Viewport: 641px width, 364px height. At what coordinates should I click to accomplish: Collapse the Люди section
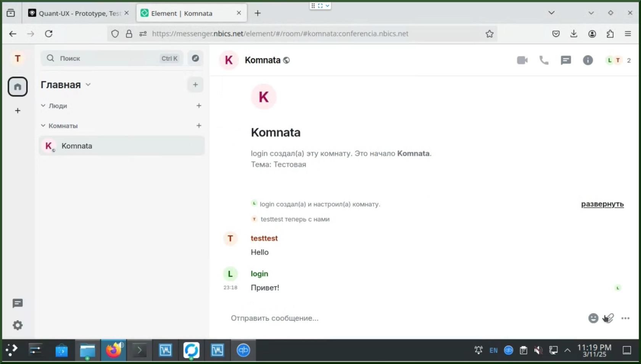click(43, 106)
